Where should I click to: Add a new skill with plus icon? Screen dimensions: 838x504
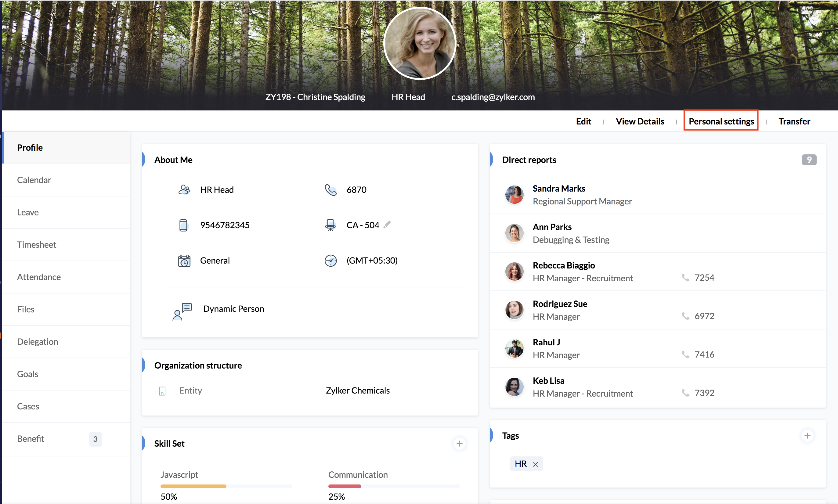coord(459,443)
